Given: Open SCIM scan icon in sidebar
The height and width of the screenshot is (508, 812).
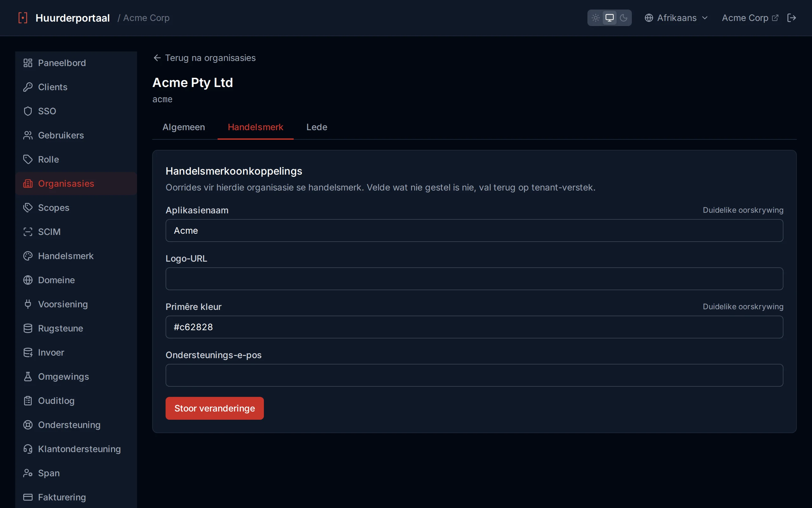Looking at the screenshot, I should coord(28,232).
